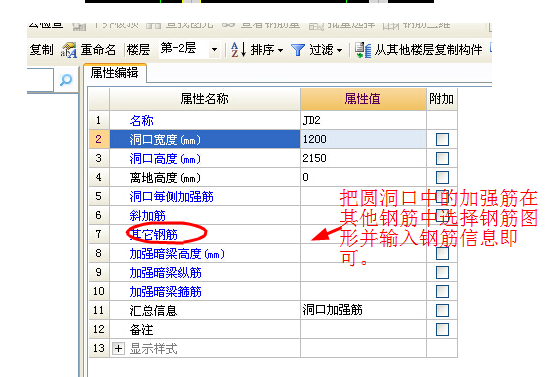Tick the 加强暗梁箍筋 附加 checkbox

point(442,292)
